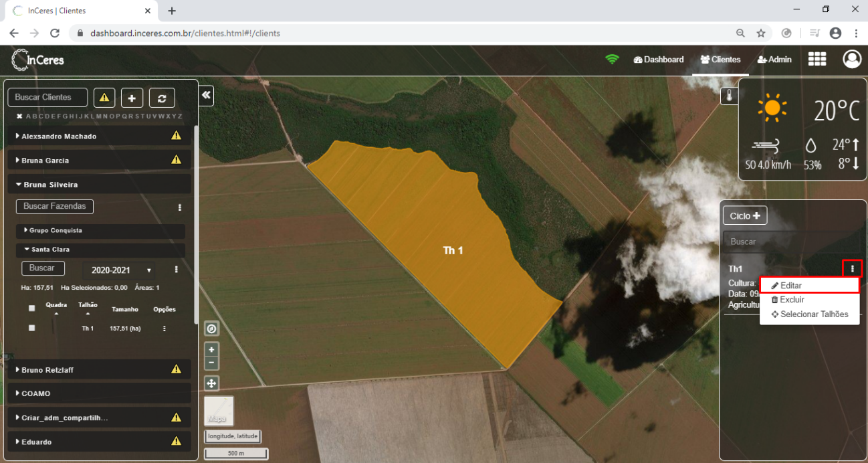Click the longitude, latitude coordinate box
Screen dimensions: 868x463
(233, 436)
